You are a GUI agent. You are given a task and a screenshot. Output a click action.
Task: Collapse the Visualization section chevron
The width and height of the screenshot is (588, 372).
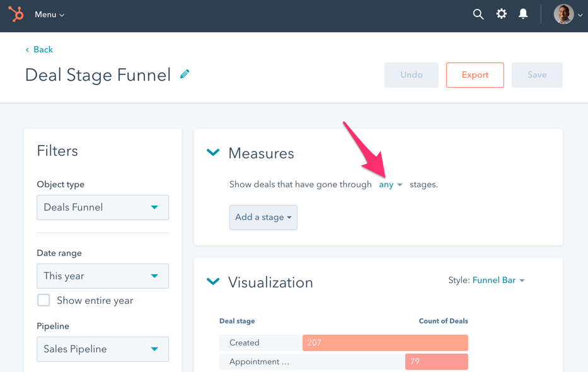coord(212,282)
